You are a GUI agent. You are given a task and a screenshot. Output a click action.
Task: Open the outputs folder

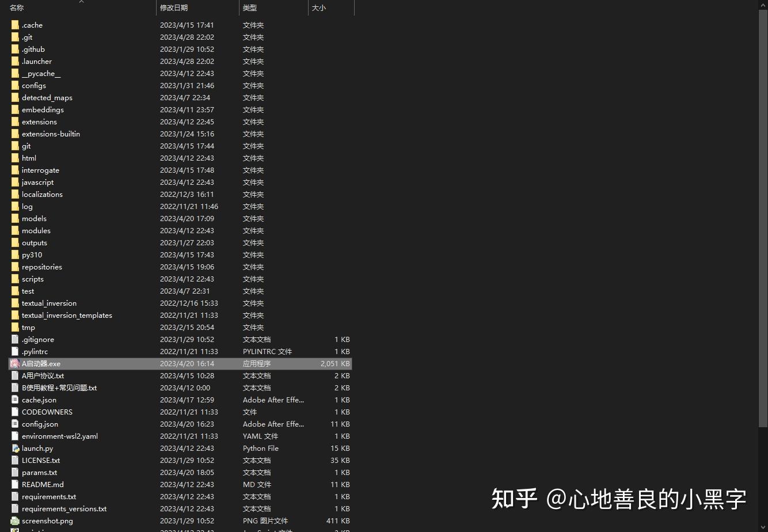point(34,242)
